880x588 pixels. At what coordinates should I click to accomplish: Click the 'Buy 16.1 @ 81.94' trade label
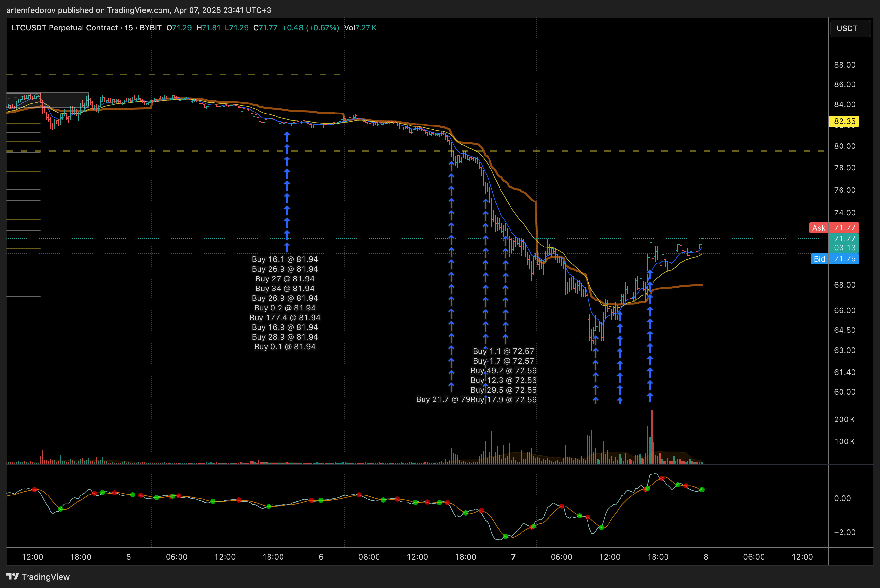[x=285, y=259]
